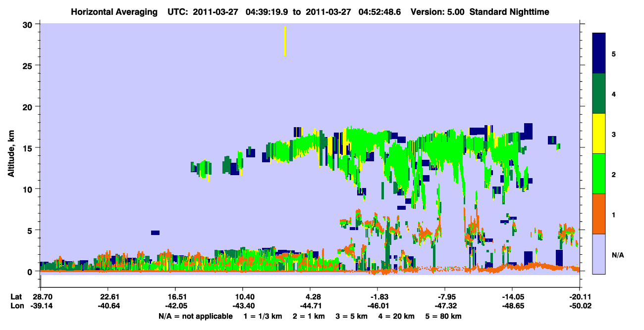Click longitude value -46.01
The height and width of the screenshot is (330, 644).
coord(377,306)
